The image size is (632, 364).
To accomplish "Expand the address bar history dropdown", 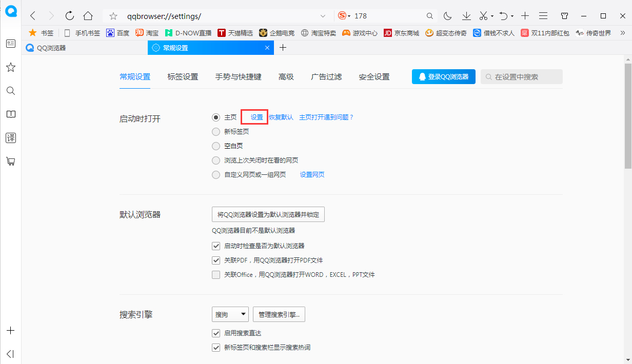I will pos(322,16).
